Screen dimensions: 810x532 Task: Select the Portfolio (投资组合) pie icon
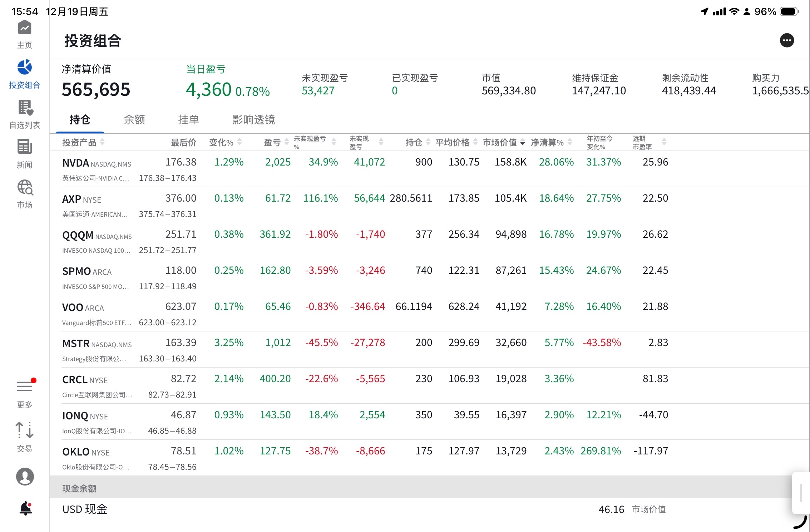pyautogui.click(x=25, y=67)
